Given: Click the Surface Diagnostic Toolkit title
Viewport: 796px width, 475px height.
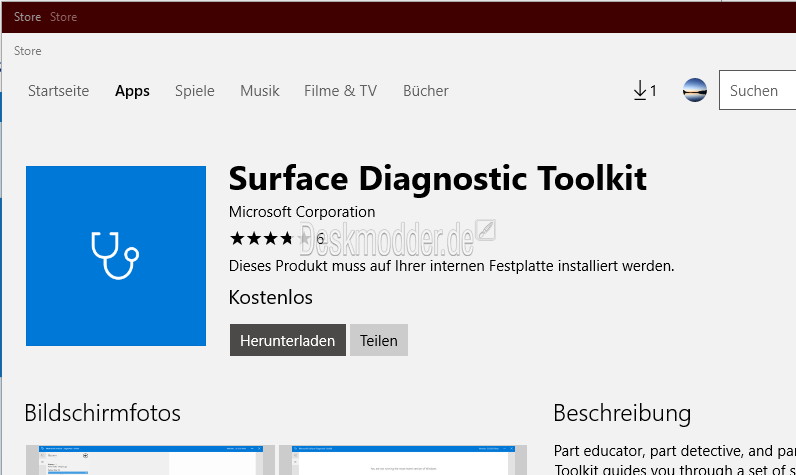Looking at the screenshot, I should pos(438,179).
